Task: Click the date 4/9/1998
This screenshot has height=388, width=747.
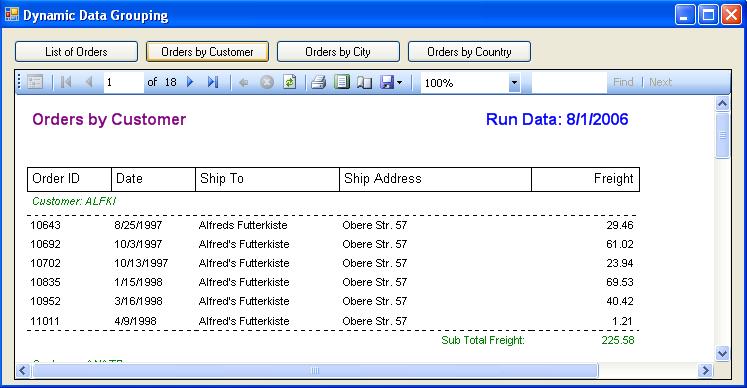Action: [x=135, y=321]
